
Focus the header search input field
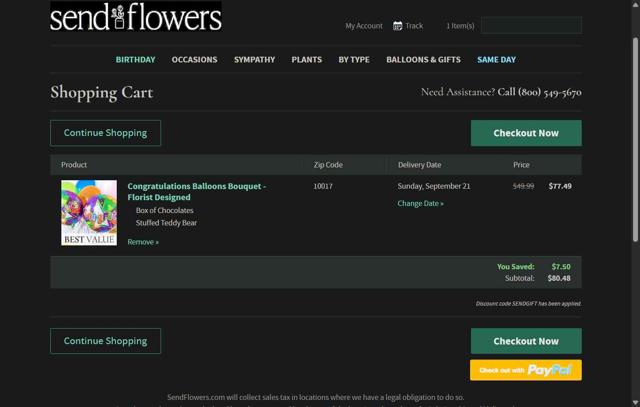pos(531,25)
